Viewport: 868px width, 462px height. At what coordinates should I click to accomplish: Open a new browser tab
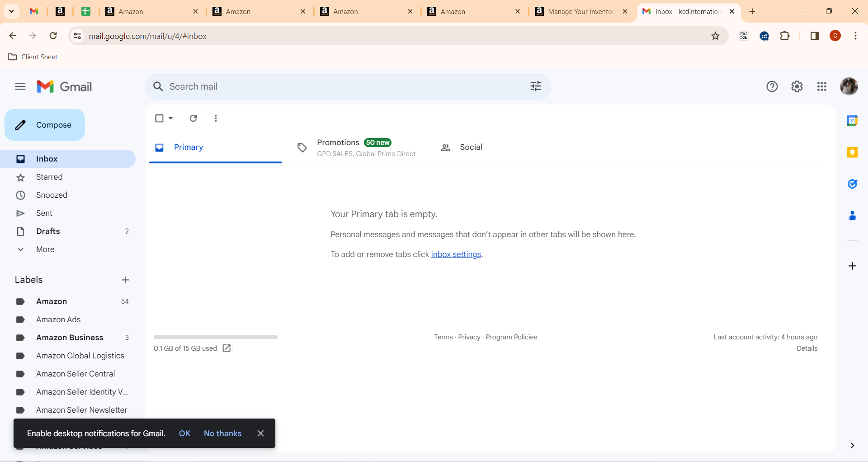(x=752, y=11)
